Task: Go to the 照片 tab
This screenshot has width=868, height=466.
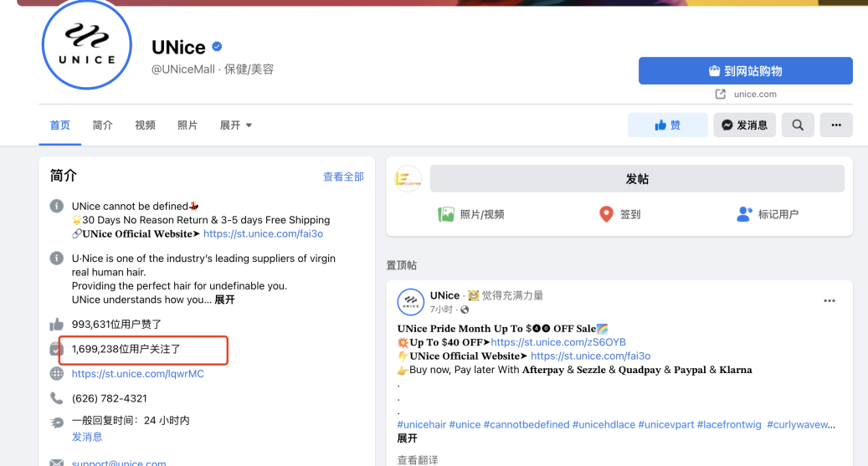Action: tap(187, 125)
